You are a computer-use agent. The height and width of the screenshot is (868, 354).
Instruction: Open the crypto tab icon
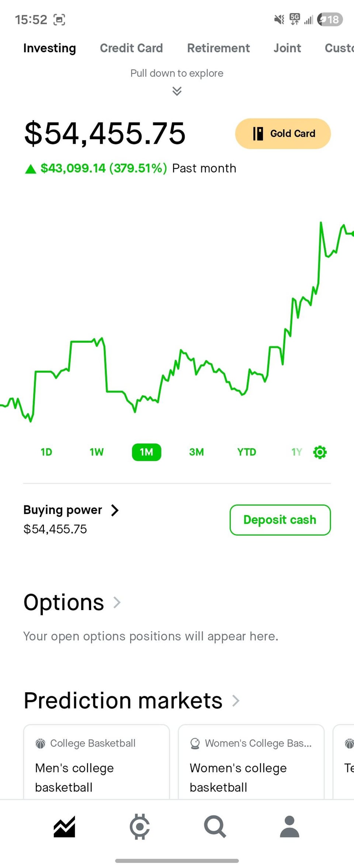(140, 827)
